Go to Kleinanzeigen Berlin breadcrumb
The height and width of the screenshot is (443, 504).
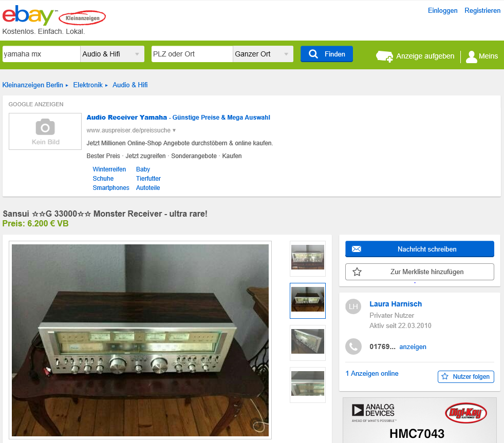(33, 85)
